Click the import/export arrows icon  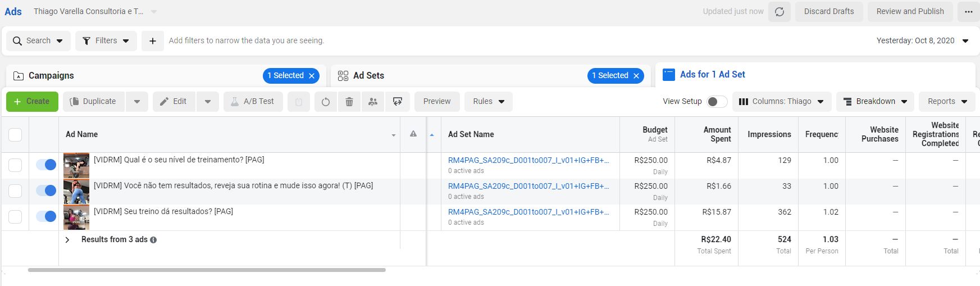click(x=398, y=102)
